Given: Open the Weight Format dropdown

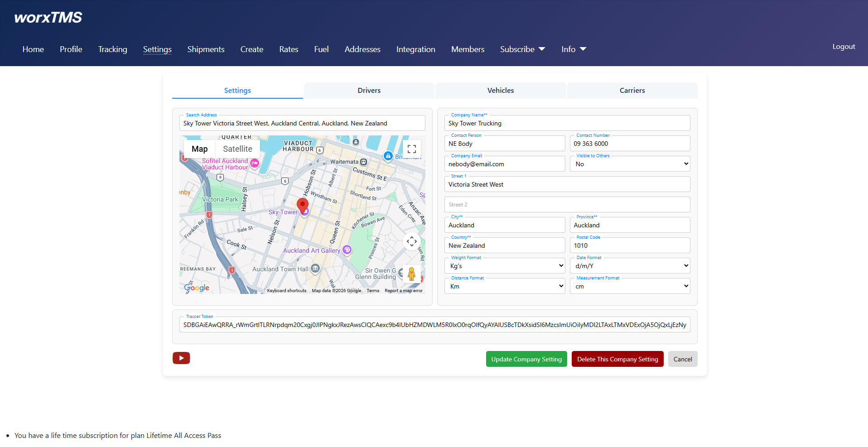Looking at the screenshot, I should pos(504,265).
